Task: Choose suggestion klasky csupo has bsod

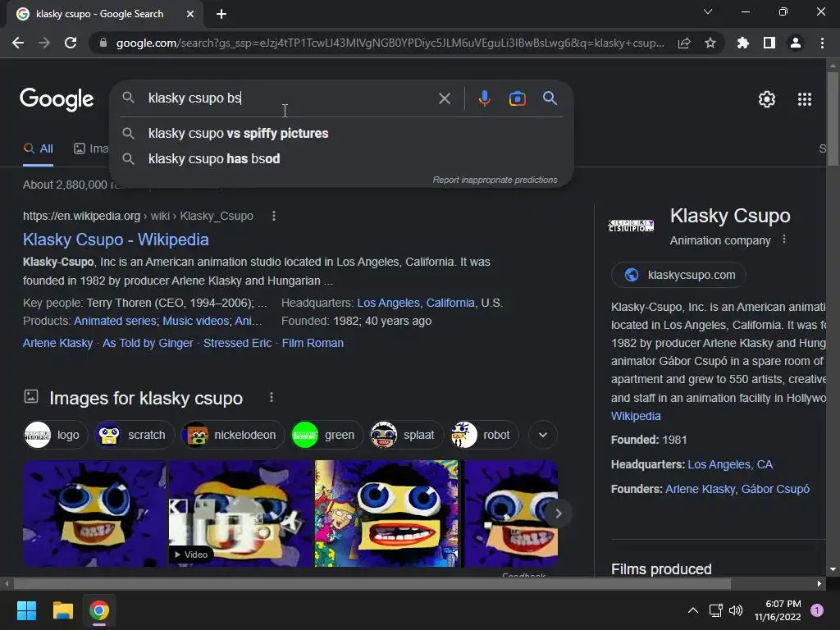Action: click(342, 158)
